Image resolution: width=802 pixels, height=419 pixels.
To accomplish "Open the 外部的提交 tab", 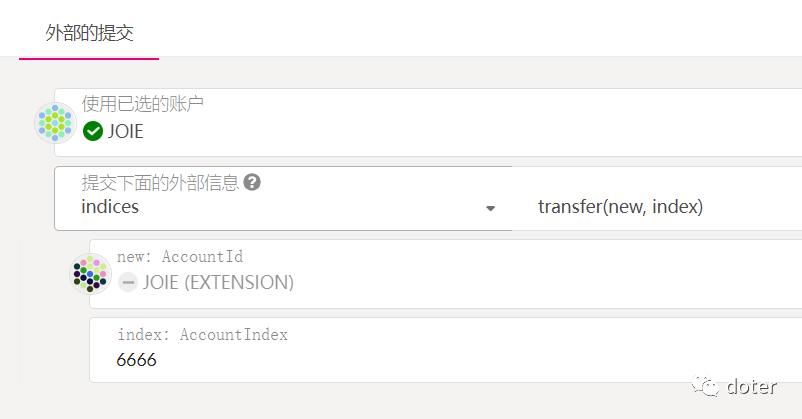I will pos(89,32).
